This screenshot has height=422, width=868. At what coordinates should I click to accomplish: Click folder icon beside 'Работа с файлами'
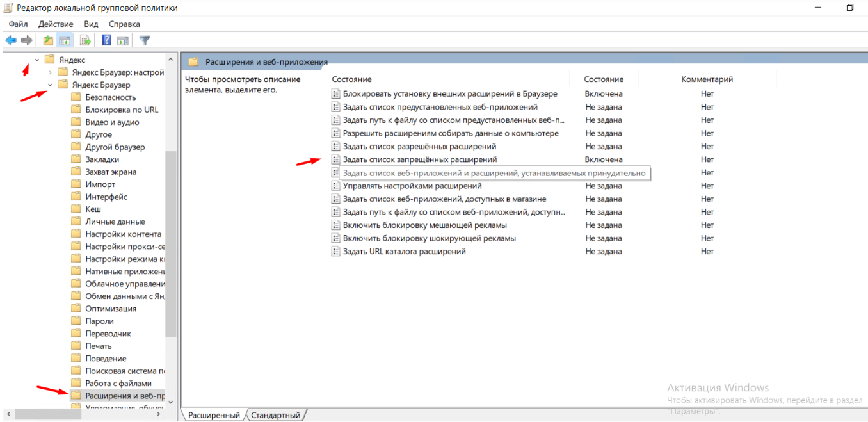pos(76,384)
